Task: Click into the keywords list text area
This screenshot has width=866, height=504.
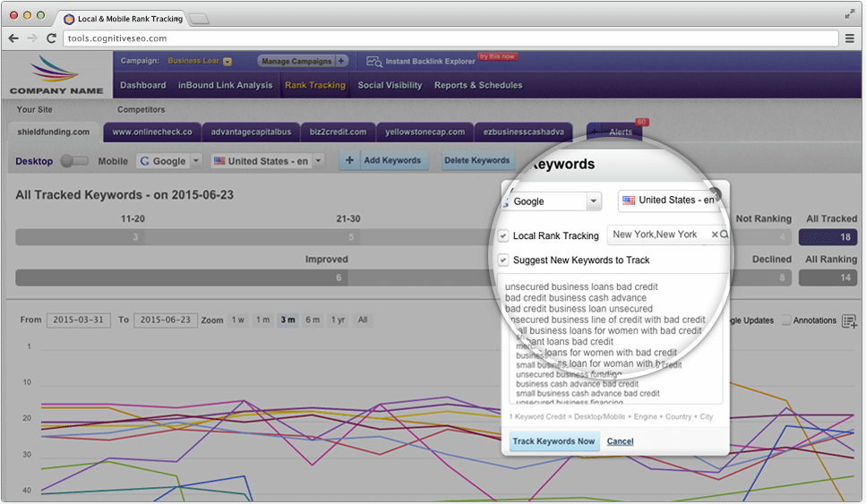Action: pos(614,339)
